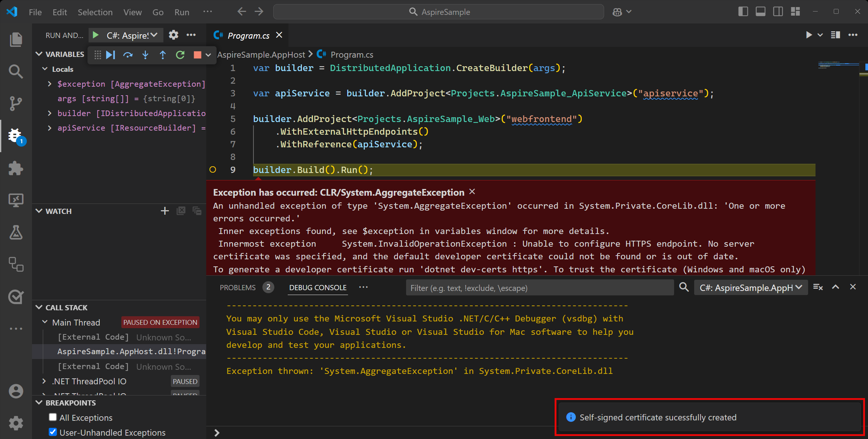Screen dimensions: 868x439
Task: Stop debugging with the red square
Action: pyautogui.click(x=197, y=55)
